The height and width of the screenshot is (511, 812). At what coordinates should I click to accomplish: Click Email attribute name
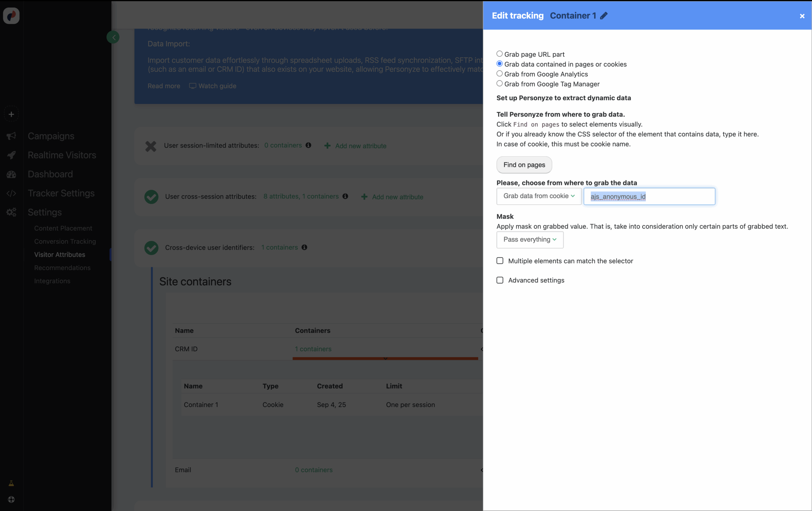[x=183, y=470]
